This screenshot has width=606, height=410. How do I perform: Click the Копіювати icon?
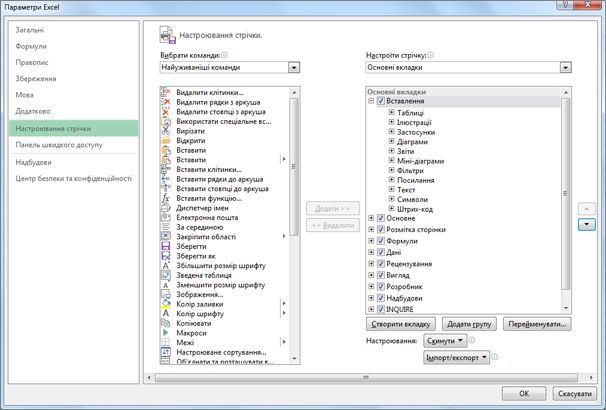pyautogui.click(x=165, y=323)
